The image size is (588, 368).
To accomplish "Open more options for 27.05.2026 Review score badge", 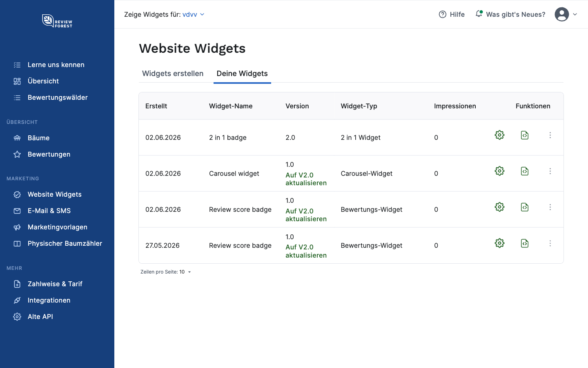I will pos(550,243).
